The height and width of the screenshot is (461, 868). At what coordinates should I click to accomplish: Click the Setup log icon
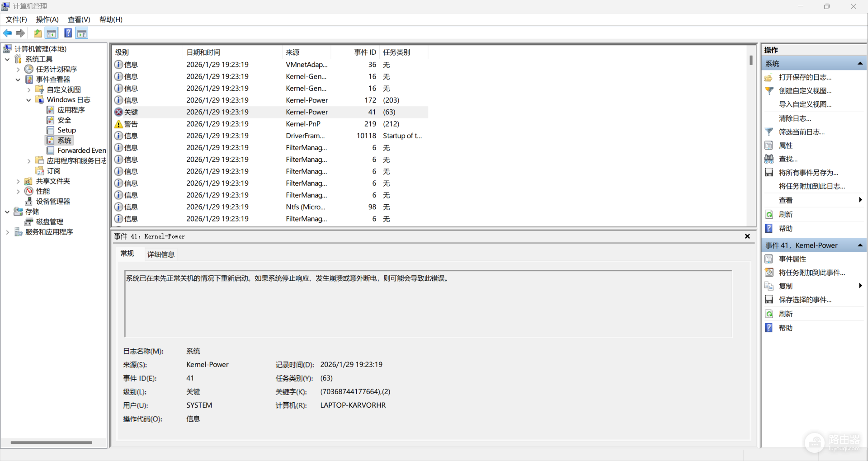(51, 130)
